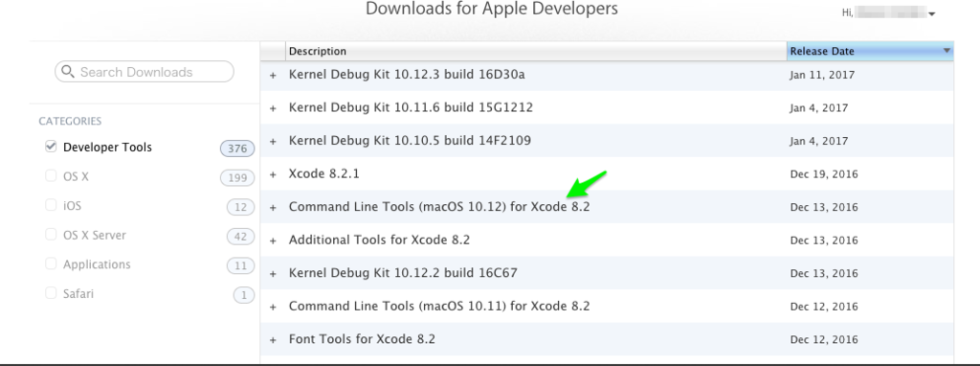Click the 42 count badge for OS X Server
The height and width of the screenshot is (366, 980).
click(x=240, y=237)
